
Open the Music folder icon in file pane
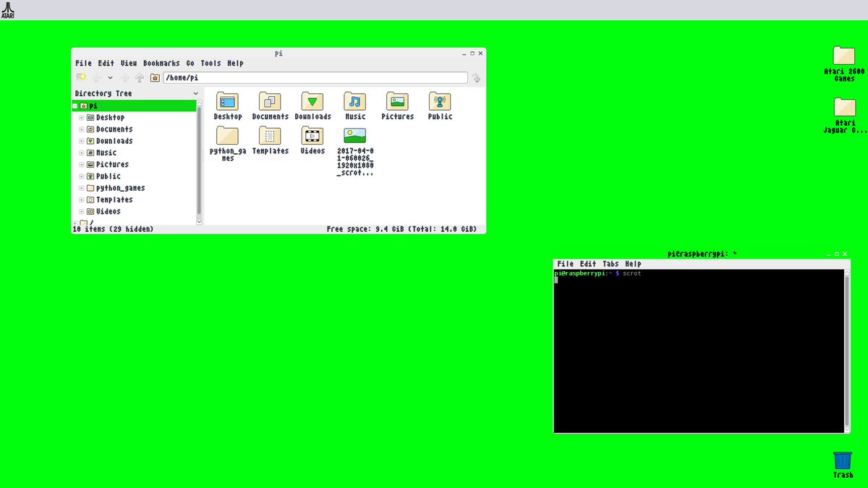355,101
